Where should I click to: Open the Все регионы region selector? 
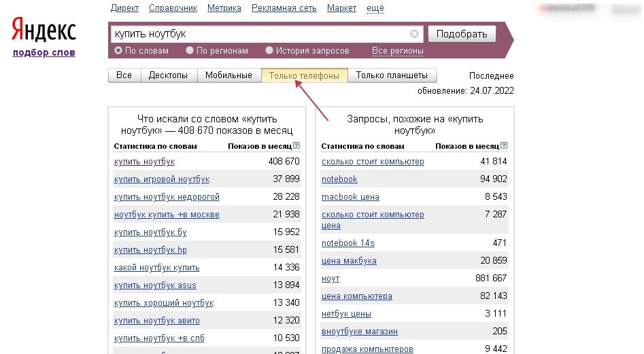(397, 51)
